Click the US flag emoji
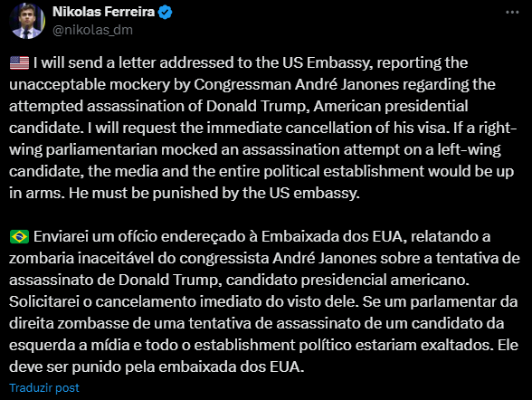 coord(19,63)
